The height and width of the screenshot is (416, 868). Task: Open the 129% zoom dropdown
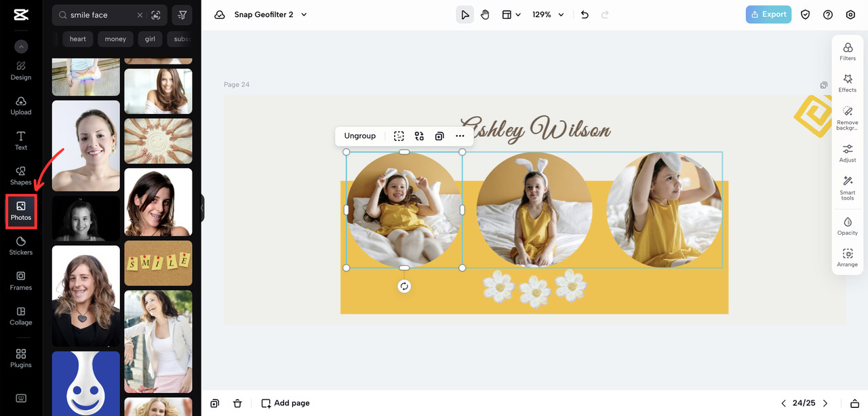click(x=548, y=14)
